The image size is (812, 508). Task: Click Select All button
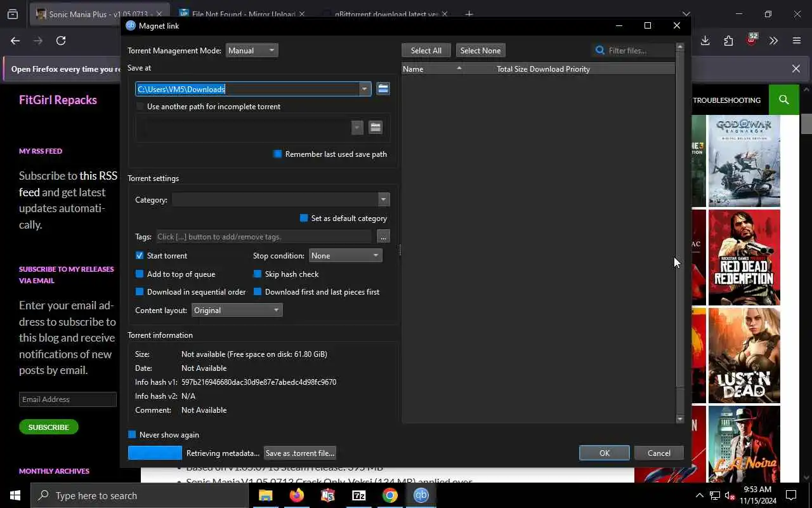click(426, 50)
